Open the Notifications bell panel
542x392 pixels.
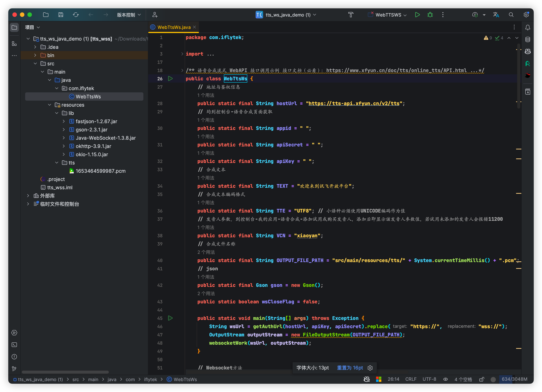pyautogui.click(x=528, y=27)
